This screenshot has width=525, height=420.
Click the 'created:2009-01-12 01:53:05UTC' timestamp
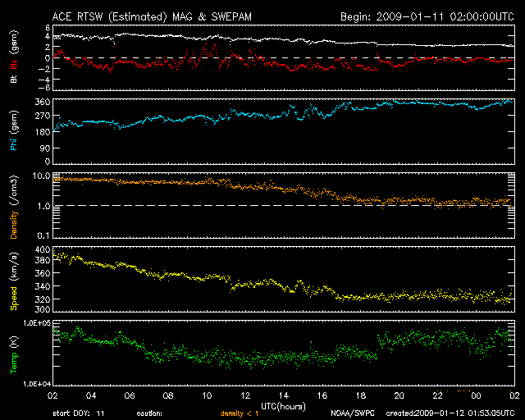450,414
